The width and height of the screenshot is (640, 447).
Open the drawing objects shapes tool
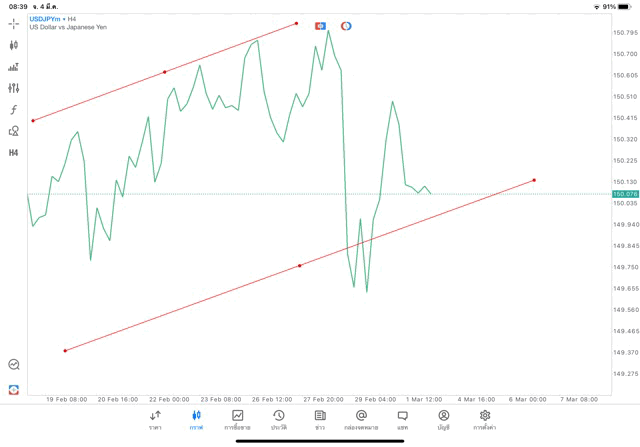tap(14, 131)
